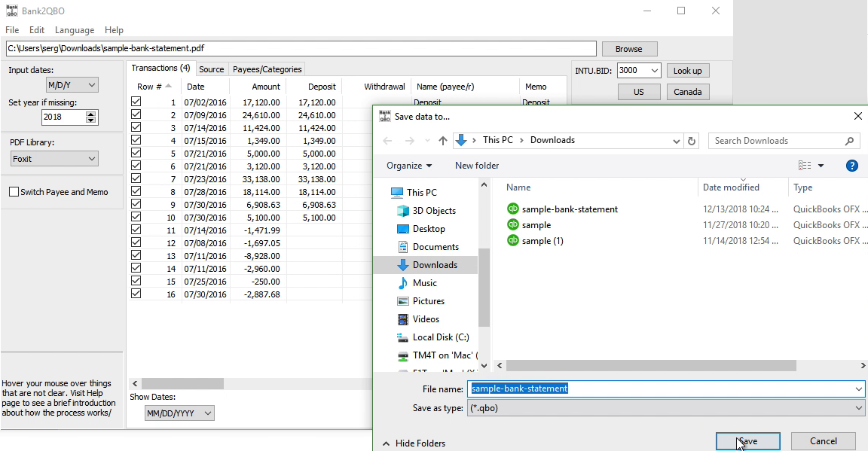
Task: Open the help question mark icon
Action: [851, 166]
